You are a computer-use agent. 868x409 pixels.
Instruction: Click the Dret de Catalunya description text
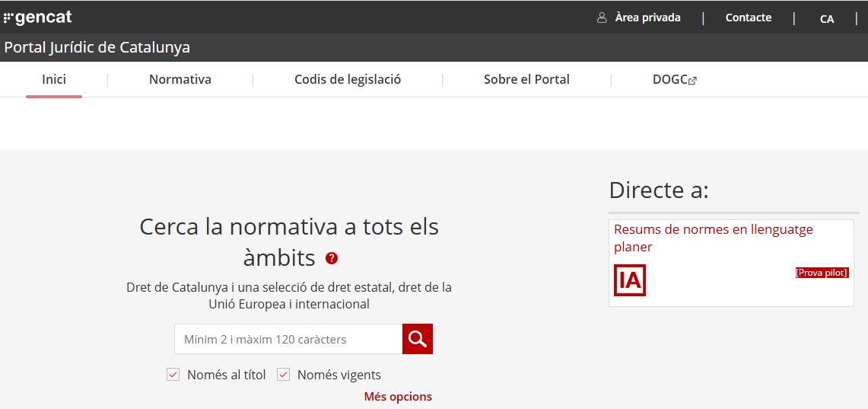pyautogui.click(x=289, y=296)
